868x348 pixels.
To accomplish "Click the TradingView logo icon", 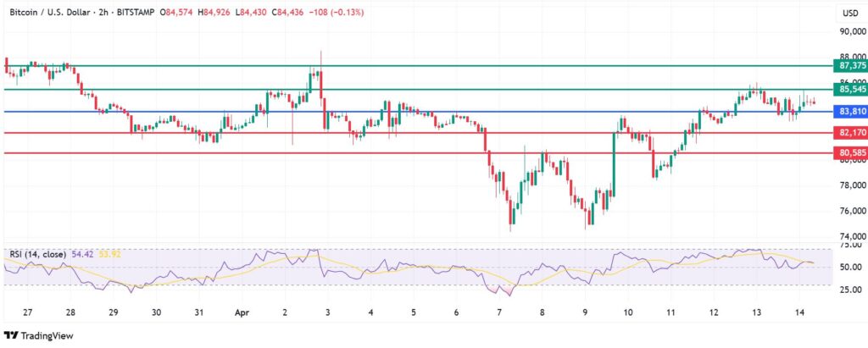I will point(11,335).
